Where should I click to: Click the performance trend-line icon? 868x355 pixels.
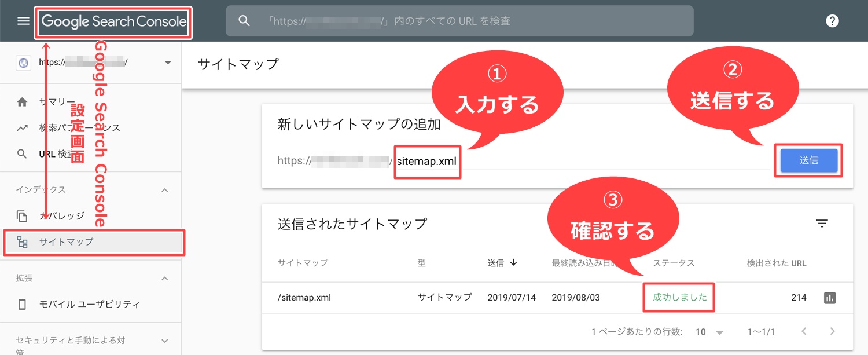click(x=22, y=127)
